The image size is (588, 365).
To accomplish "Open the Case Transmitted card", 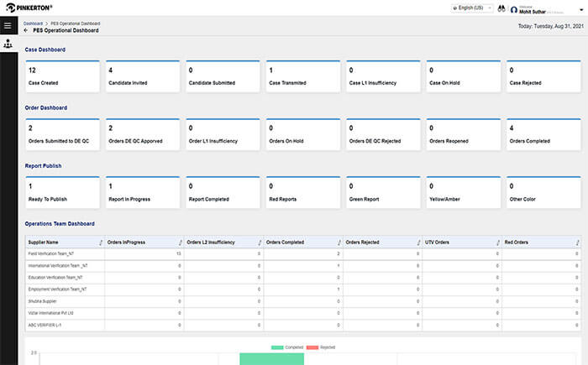I will pos(303,76).
